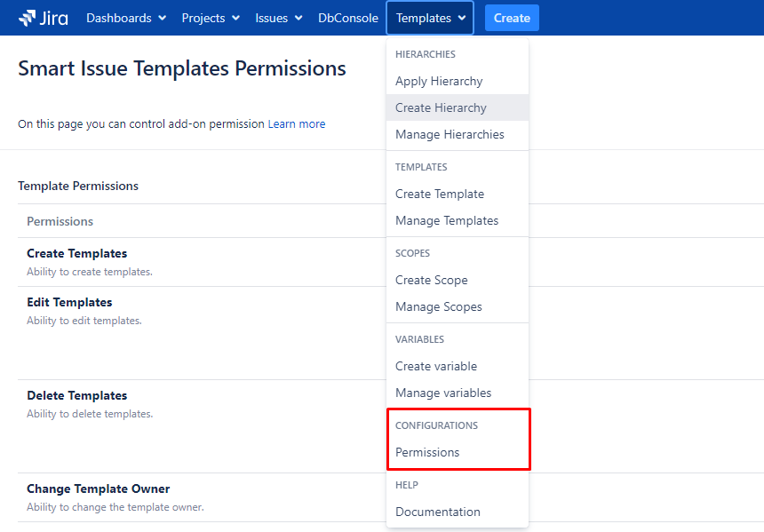Choose Create variable menu item
764x532 pixels.
click(436, 366)
